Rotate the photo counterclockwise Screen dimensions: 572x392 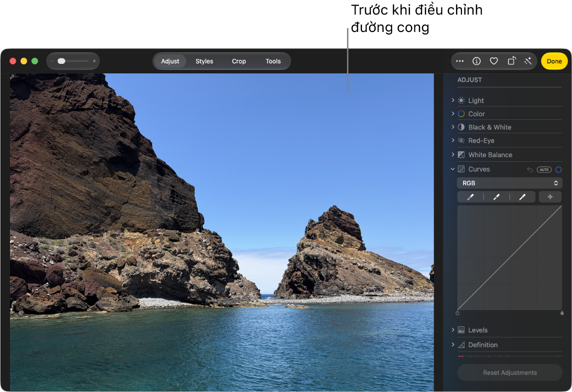coord(512,61)
